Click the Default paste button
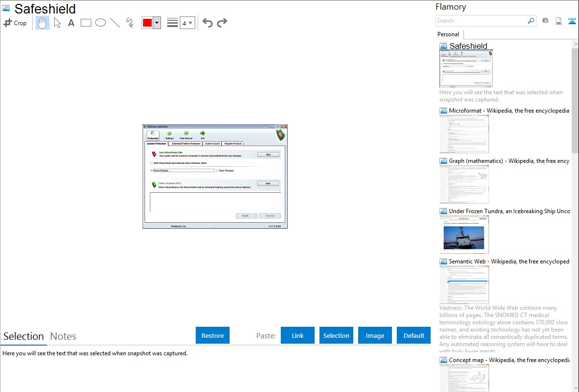The width and height of the screenshot is (579, 392). tap(414, 335)
